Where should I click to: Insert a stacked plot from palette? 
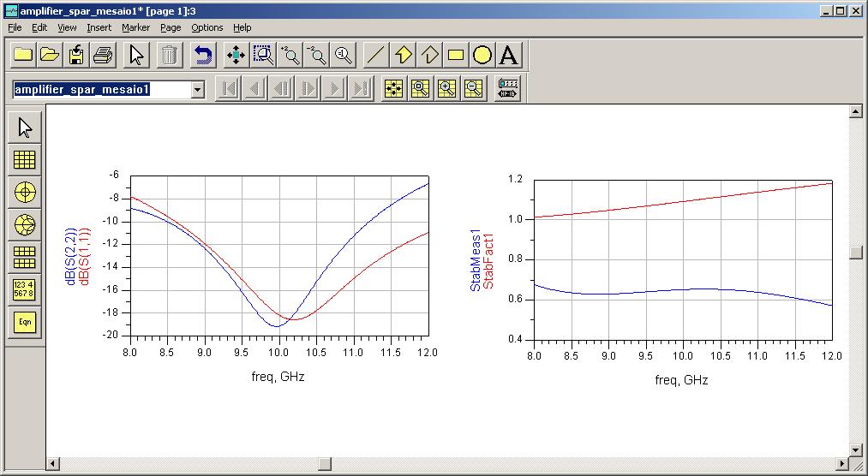point(24,257)
